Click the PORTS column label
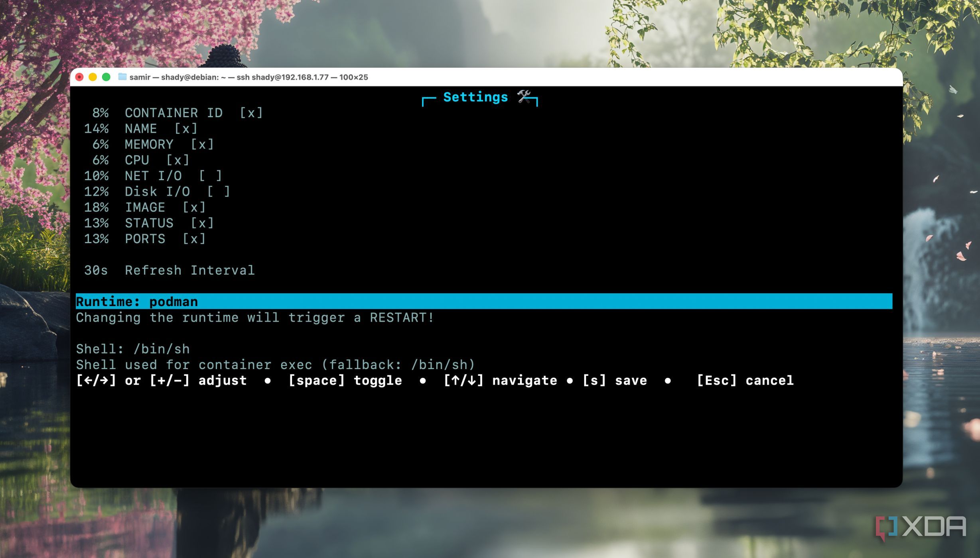Image resolution: width=980 pixels, height=558 pixels. coord(145,239)
